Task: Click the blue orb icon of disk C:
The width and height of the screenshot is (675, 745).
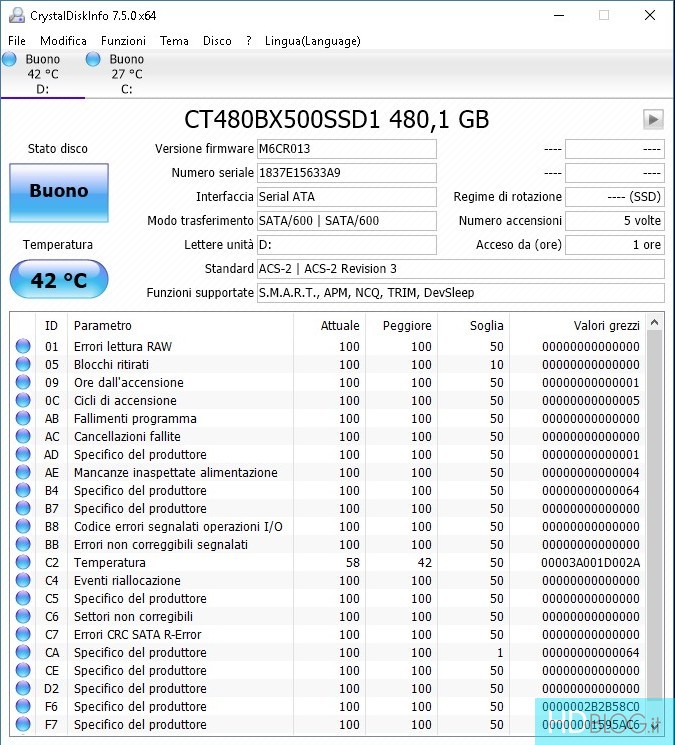Action: click(93, 60)
